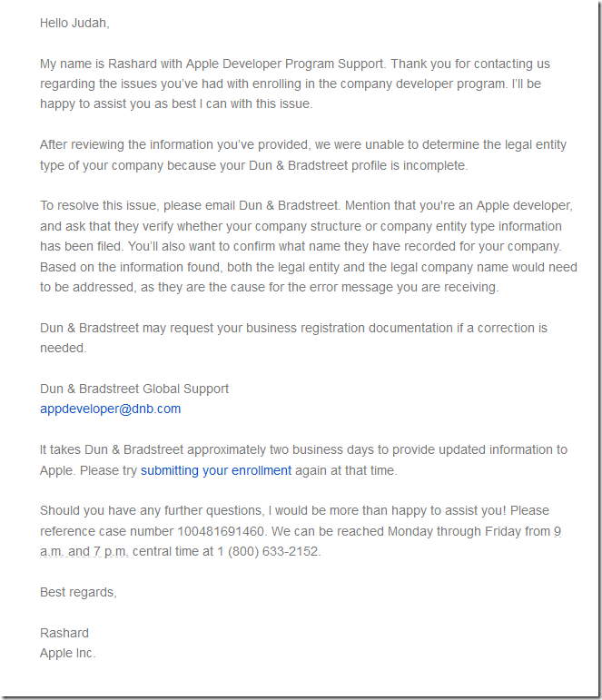Click the "Apple Inc." signature line
This screenshot has height=700, width=602.
click(67, 653)
